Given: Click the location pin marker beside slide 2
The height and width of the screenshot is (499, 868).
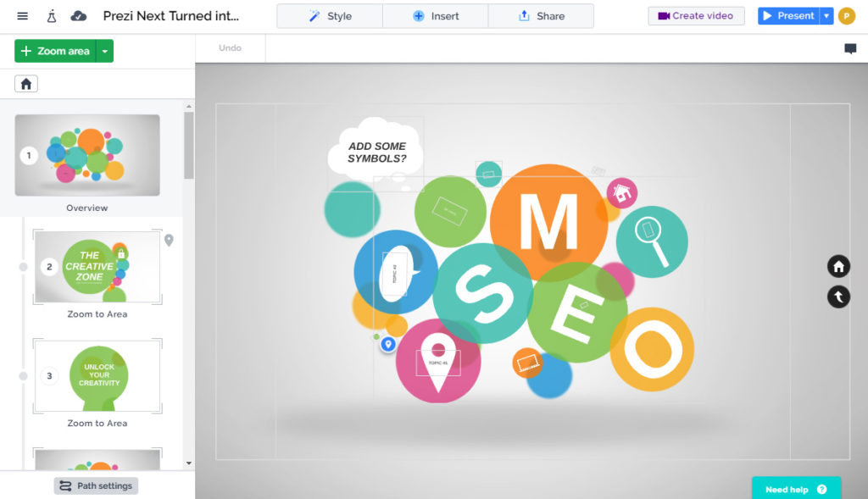Looking at the screenshot, I should point(169,241).
